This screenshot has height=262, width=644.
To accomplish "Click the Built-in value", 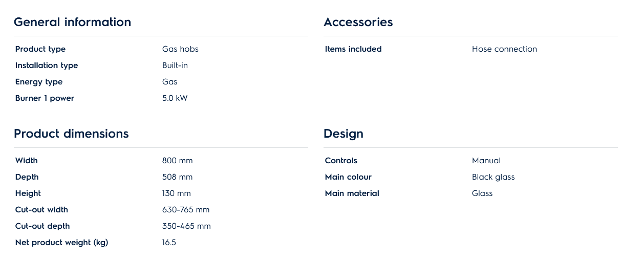I will (x=175, y=65).
